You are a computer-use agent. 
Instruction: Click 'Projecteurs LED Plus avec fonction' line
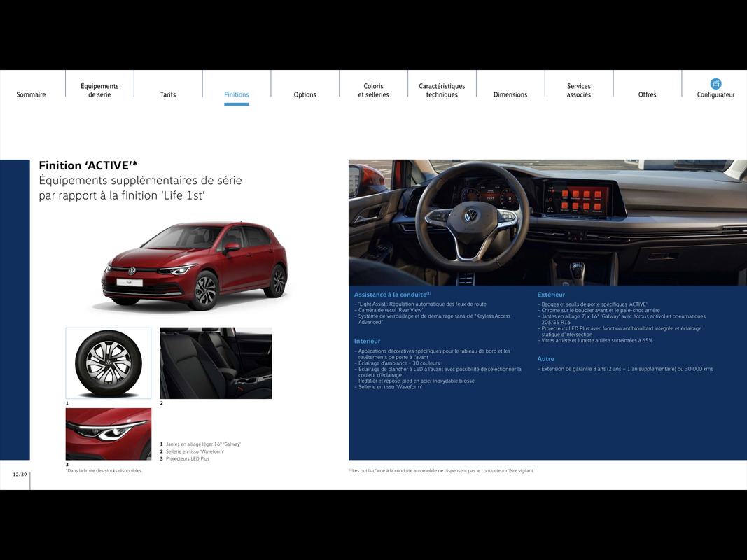[x=620, y=331]
